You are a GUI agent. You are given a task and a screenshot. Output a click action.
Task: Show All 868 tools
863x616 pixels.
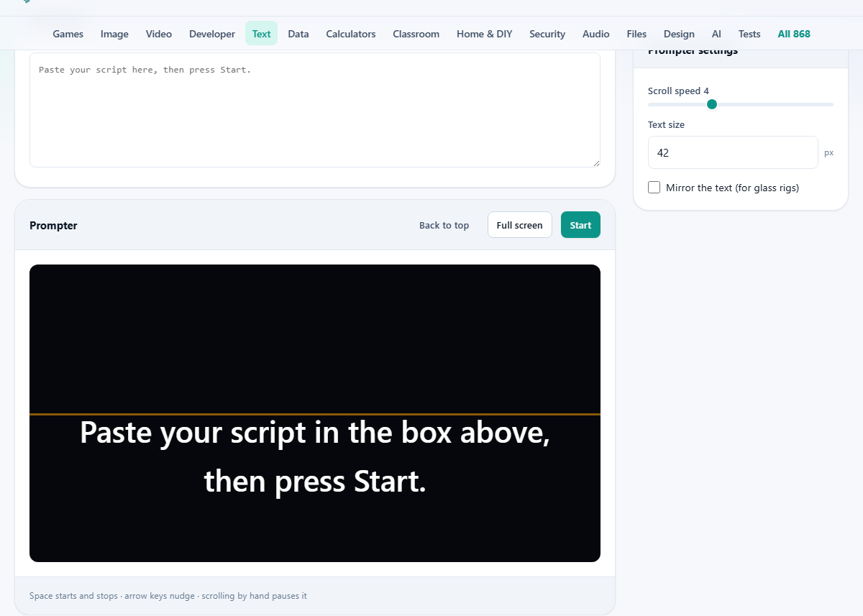794,34
